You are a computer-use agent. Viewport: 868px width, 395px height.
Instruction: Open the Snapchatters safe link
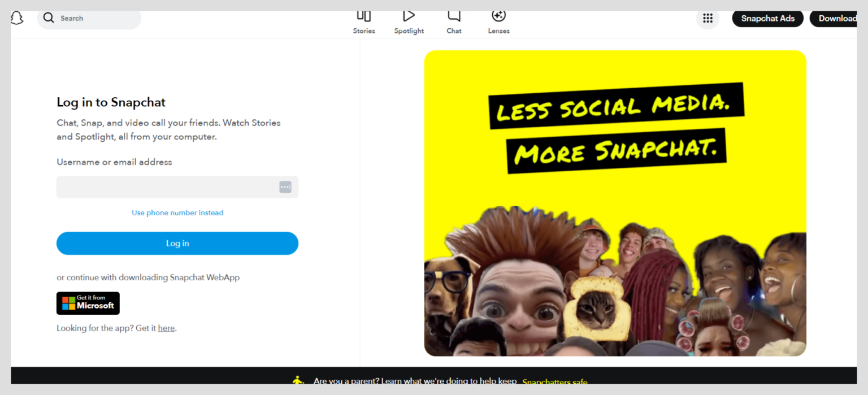554,382
